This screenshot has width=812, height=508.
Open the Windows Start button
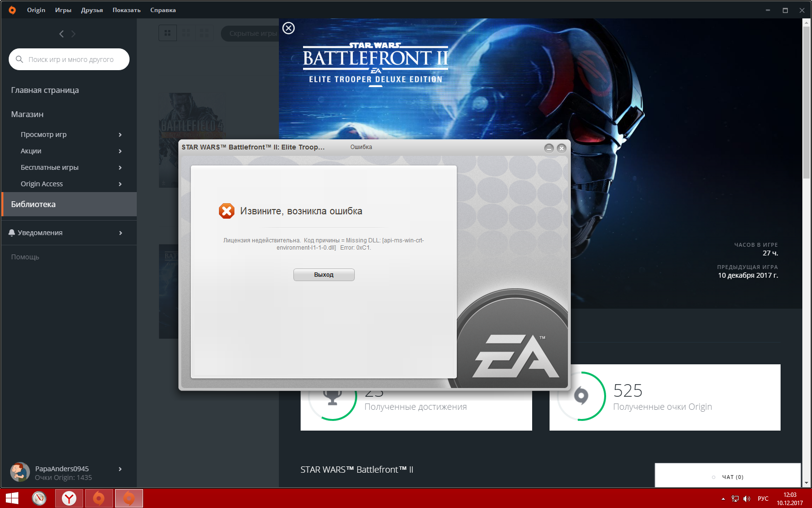click(12, 498)
